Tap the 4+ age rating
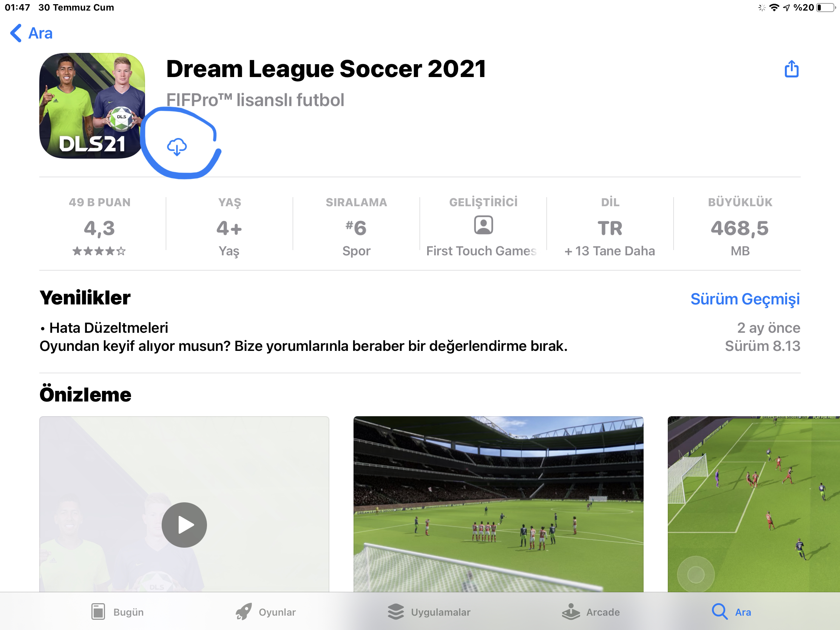 coord(229,227)
